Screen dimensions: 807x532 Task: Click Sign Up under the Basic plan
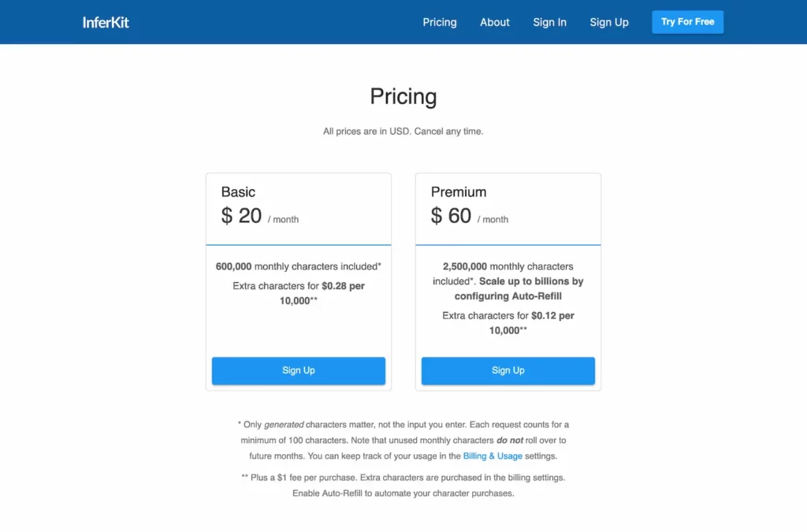(298, 370)
